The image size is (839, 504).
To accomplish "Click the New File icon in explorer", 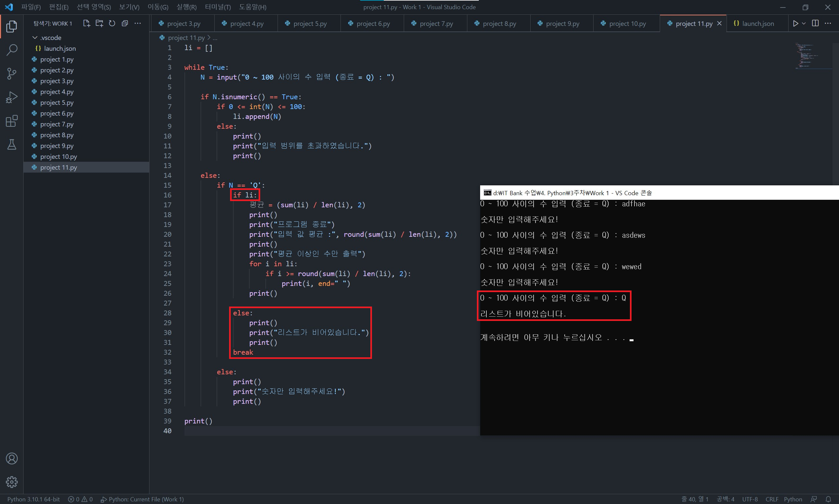I will (86, 24).
